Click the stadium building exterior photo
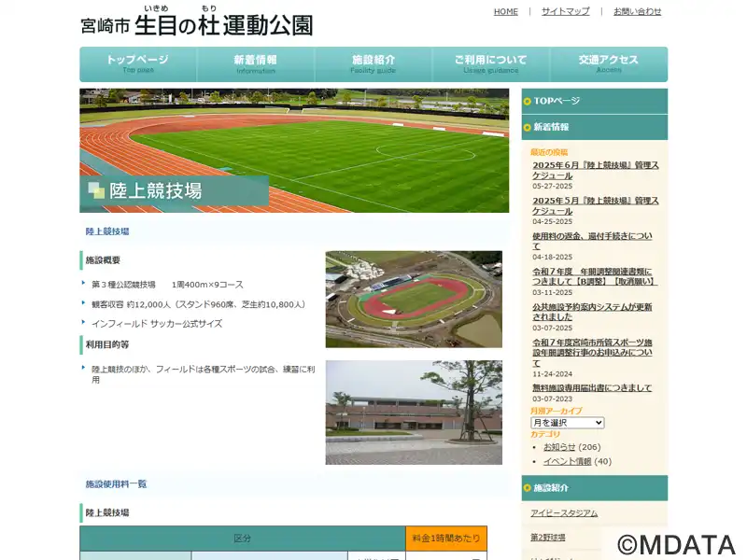This screenshot has width=747, height=560. 414,413
